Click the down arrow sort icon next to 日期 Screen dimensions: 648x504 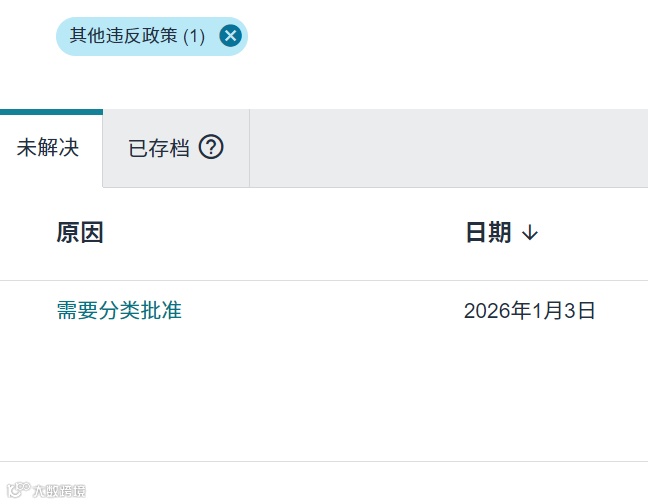[x=530, y=233]
